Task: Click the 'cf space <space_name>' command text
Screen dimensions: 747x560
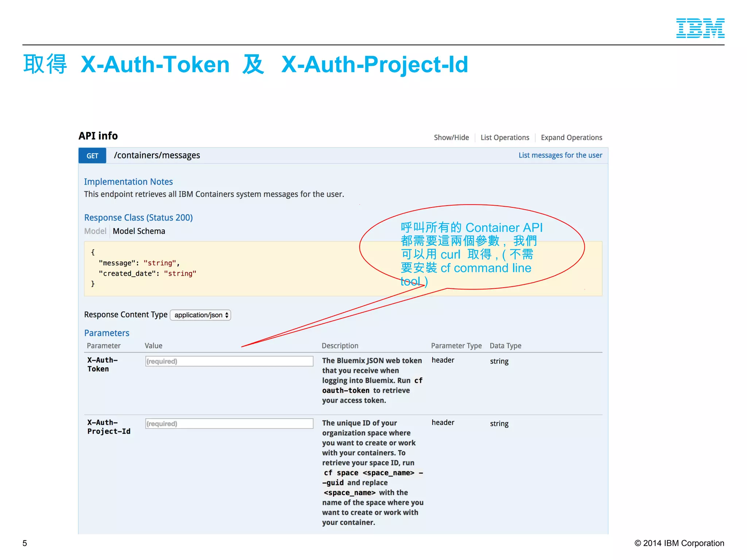Action: tap(369, 473)
